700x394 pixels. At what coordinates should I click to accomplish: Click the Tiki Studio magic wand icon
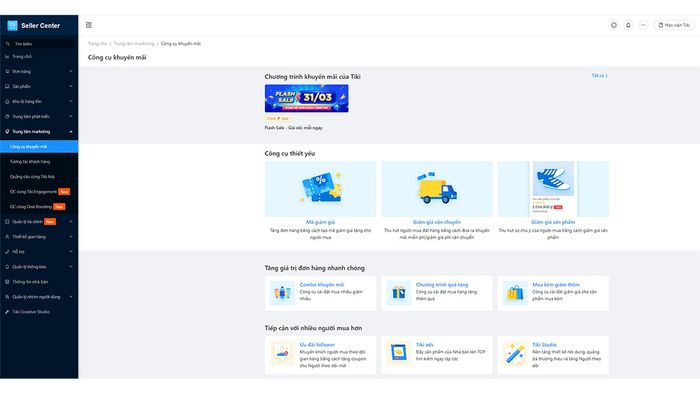(515, 353)
